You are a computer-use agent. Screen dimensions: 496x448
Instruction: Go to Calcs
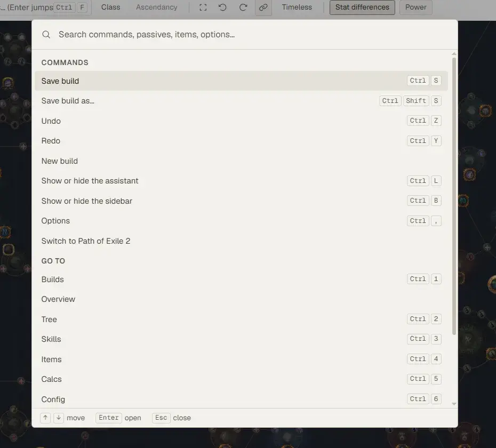point(242,379)
